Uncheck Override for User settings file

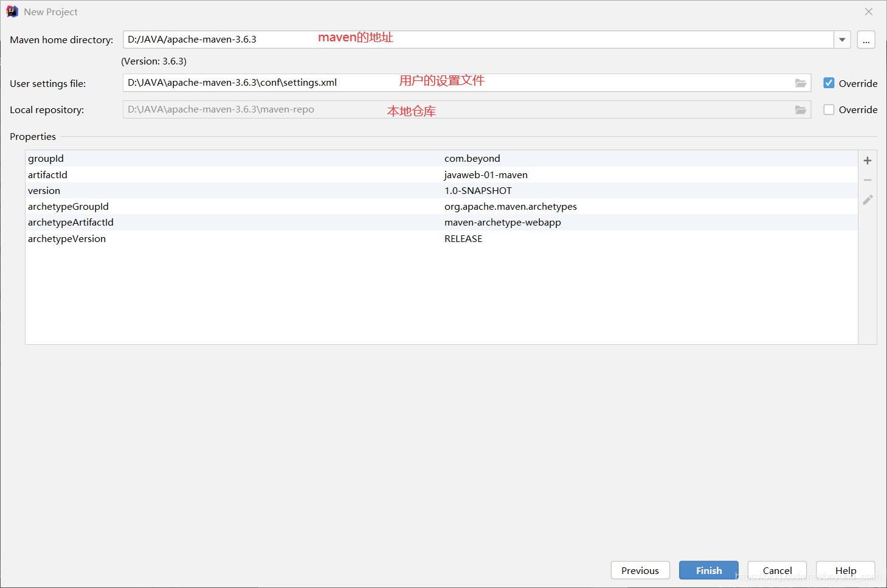[829, 83]
